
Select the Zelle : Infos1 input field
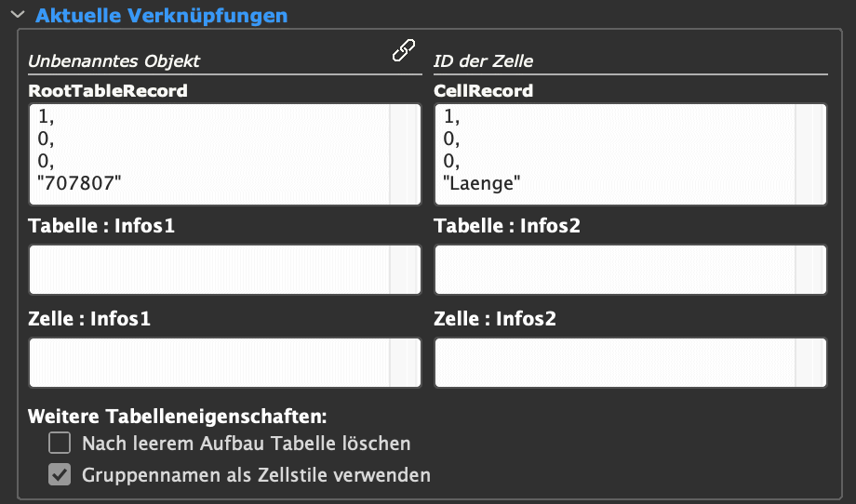[209, 363]
